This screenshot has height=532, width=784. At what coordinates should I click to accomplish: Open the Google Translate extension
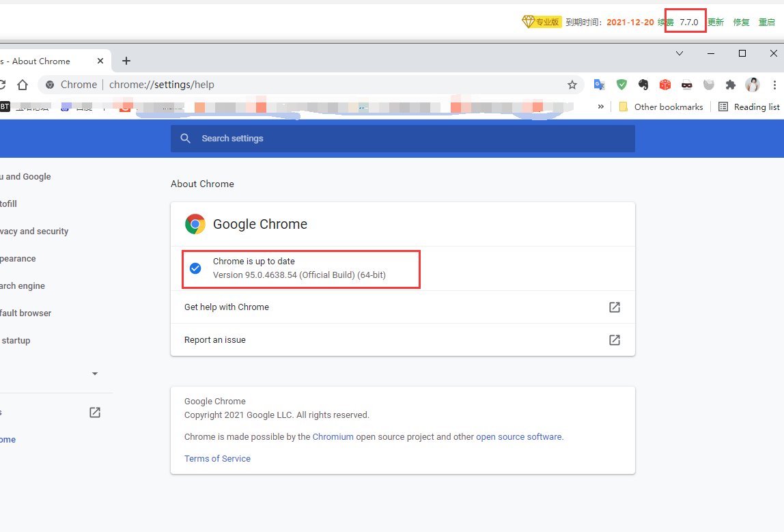click(x=599, y=85)
